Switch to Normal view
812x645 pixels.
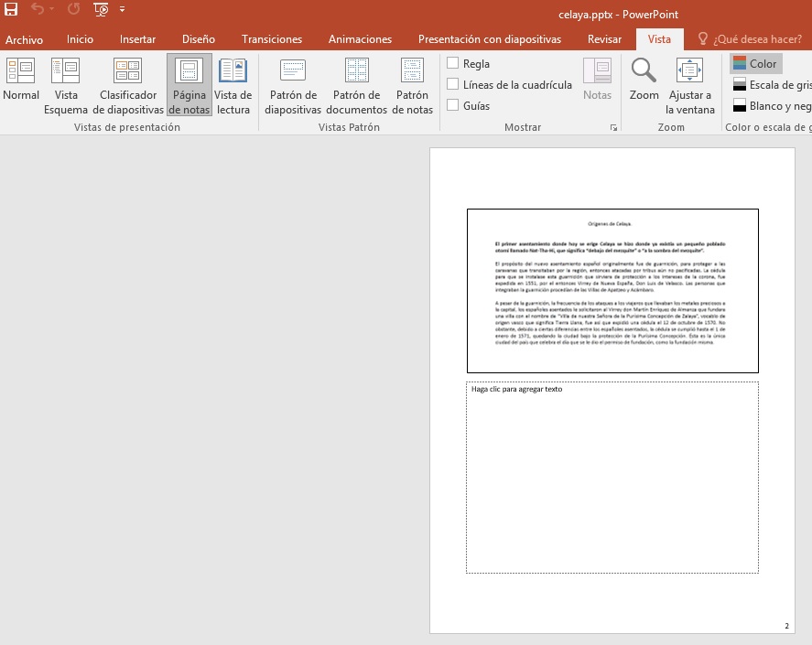pos(20,81)
